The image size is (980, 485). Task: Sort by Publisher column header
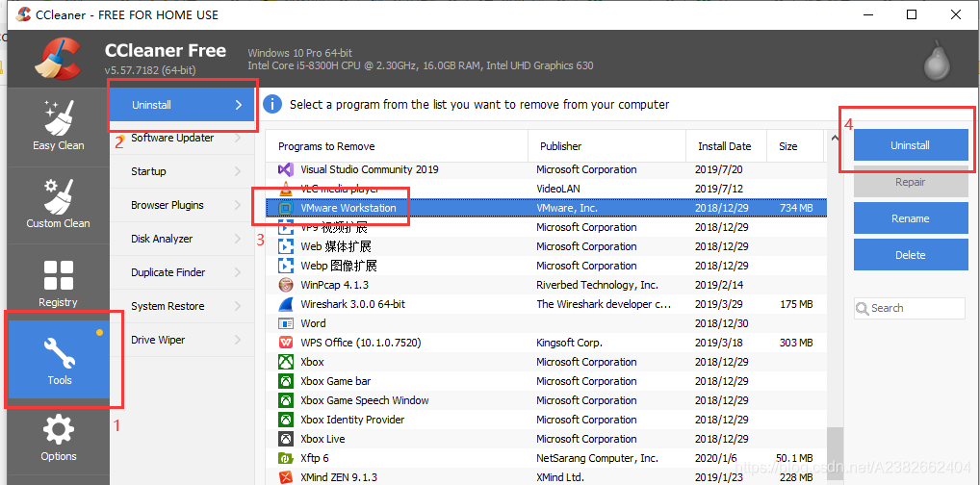point(606,146)
